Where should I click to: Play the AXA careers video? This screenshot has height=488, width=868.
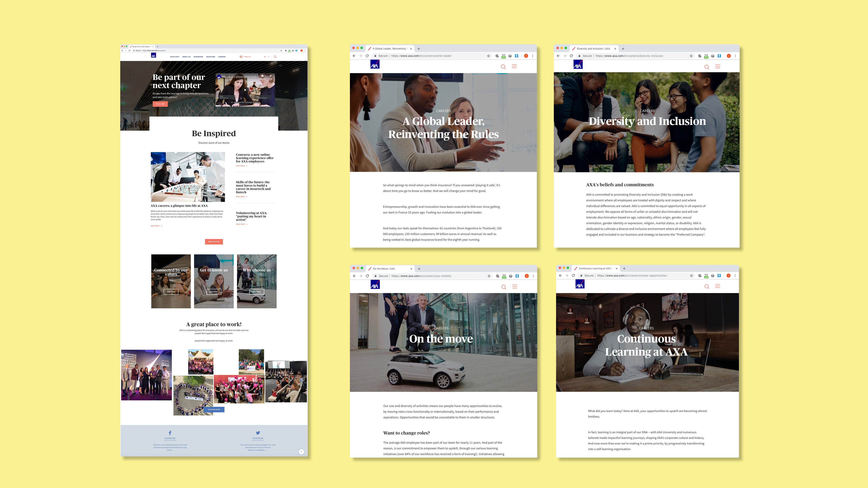pyautogui.click(x=245, y=90)
